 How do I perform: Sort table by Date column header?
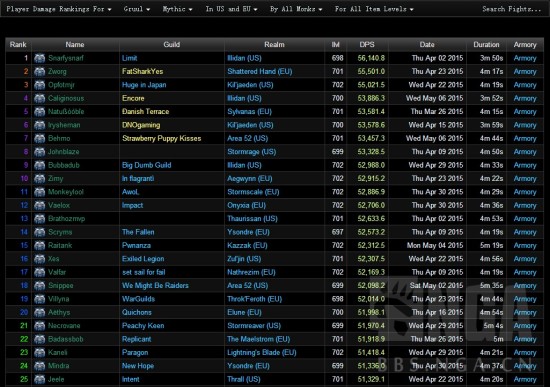point(427,45)
